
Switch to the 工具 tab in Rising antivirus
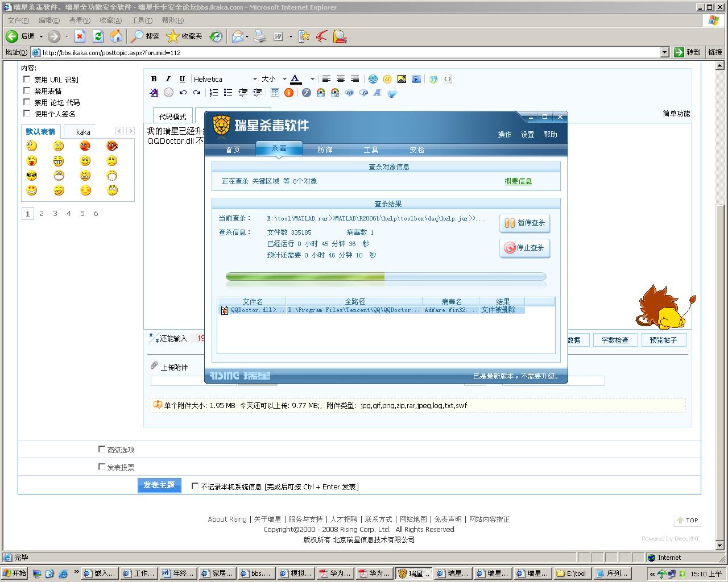point(371,149)
